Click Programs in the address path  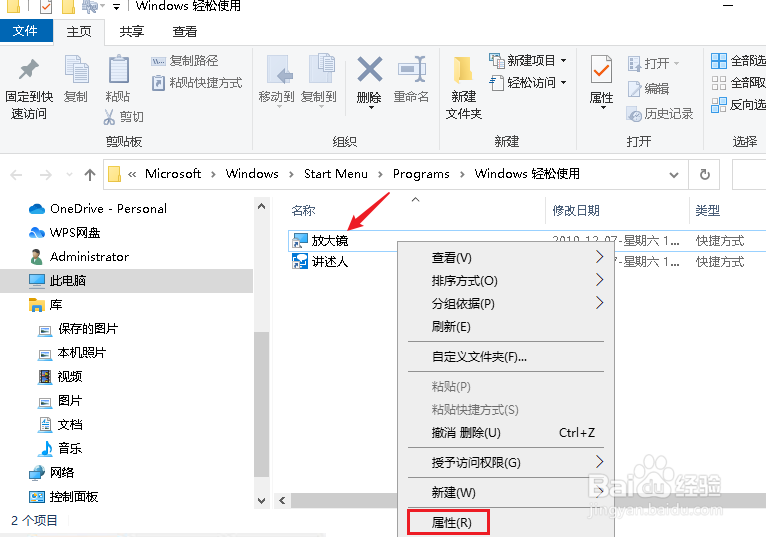click(x=421, y=174)
